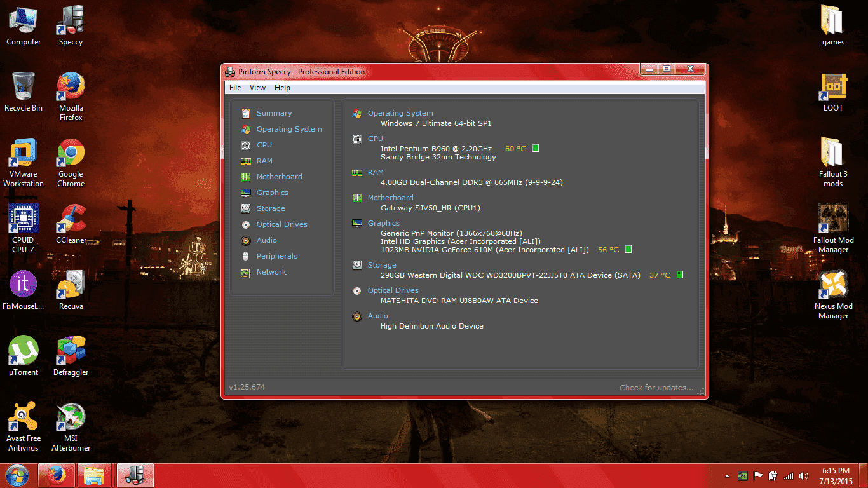
Task: Open the File menu in Speccy
Action: click(235, 88)
